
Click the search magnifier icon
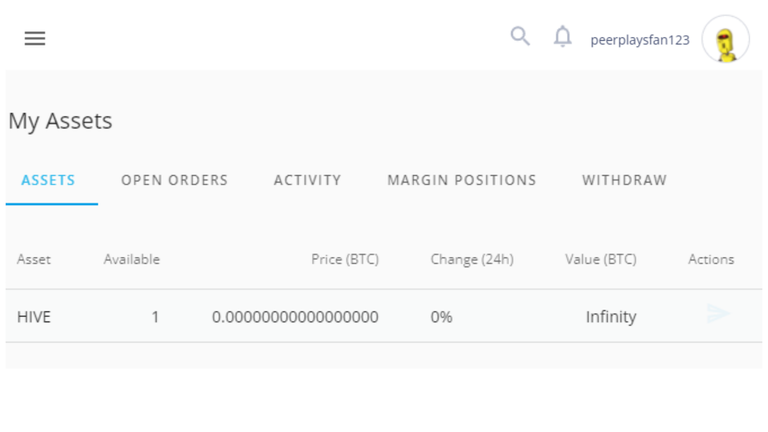point(520,36)
